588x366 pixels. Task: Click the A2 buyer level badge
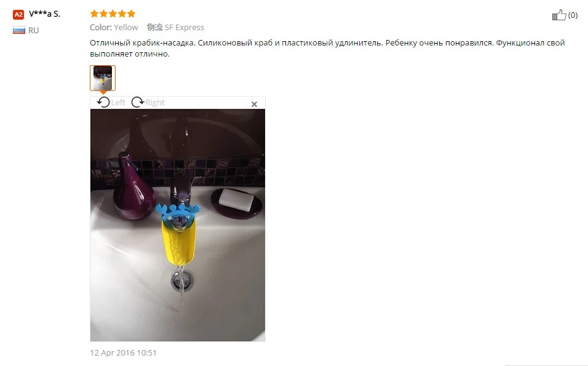click(x=18, y=15)
